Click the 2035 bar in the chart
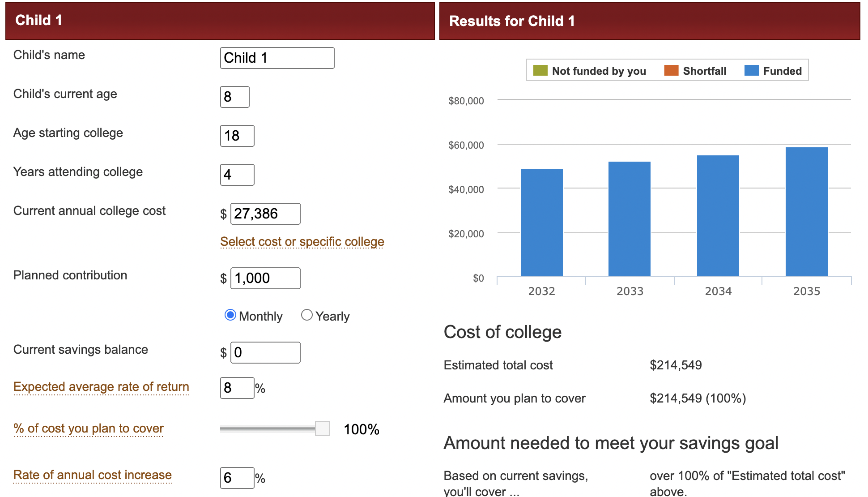868x497 pixels. [806, 212]
